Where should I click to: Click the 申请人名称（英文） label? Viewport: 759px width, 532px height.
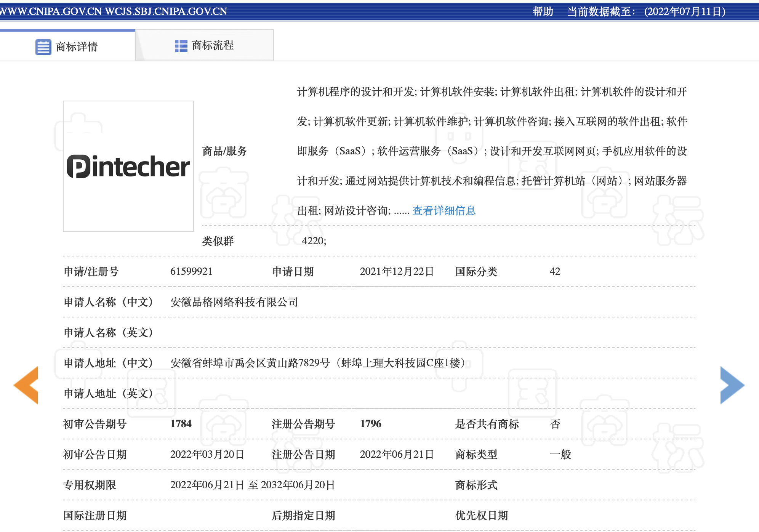tap(109, 332)
